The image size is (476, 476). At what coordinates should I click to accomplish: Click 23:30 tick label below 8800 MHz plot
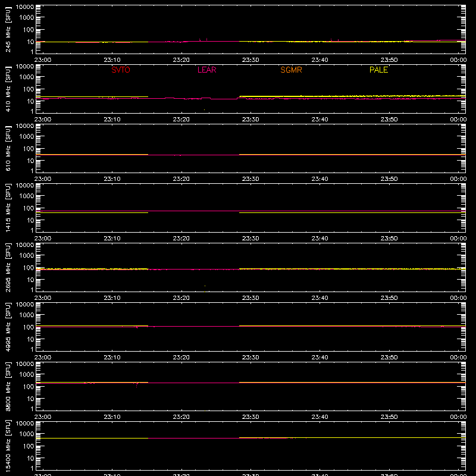click(x=250, y=417)
